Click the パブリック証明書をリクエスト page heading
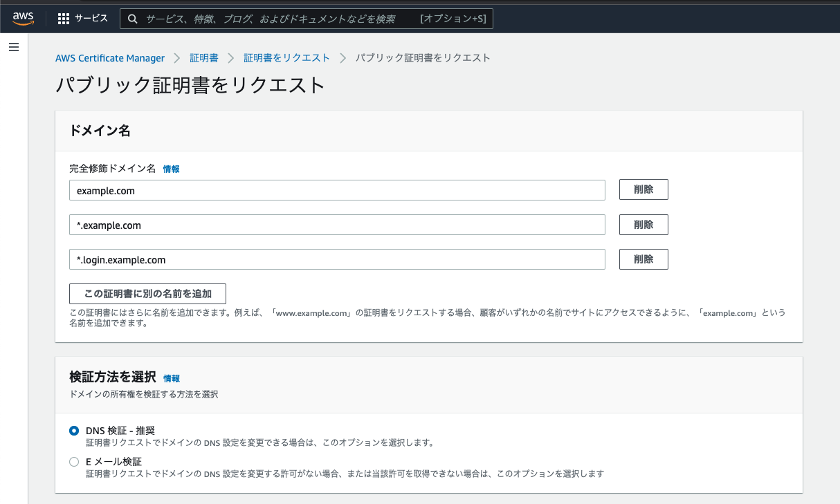The height and width of the screenshot is (504, 840). (190, 85)
